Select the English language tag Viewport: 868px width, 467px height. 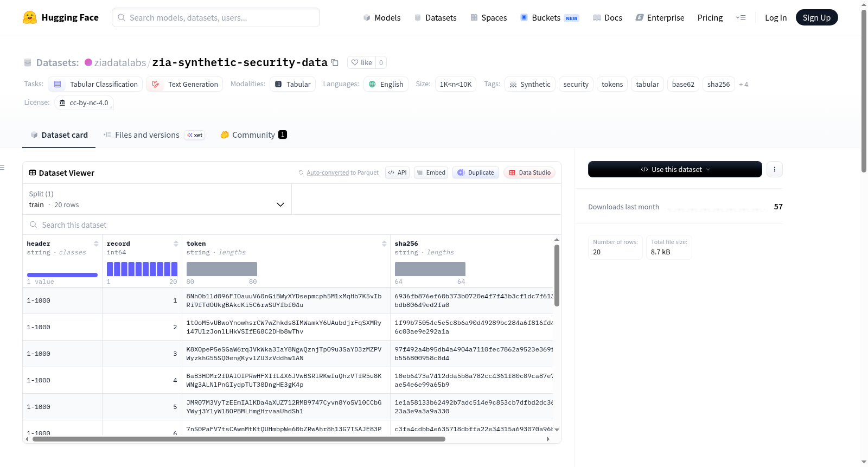click(x=386, y=84)
